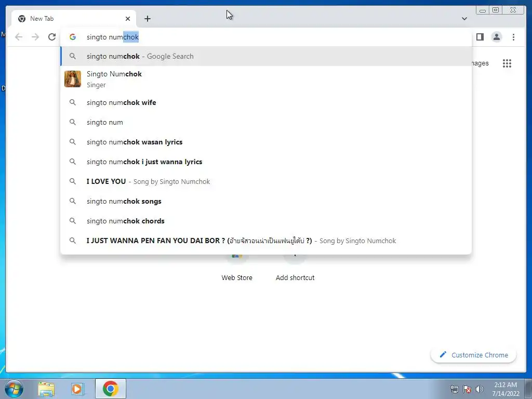Open Windows Explorer from the taskbar
The image size is (532, 399).
[x=46, y=389]
